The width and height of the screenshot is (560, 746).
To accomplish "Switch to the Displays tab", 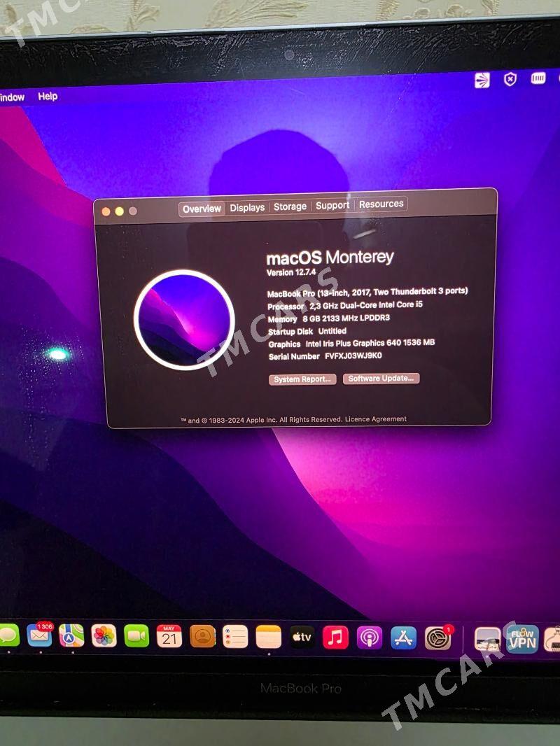I will 247,208.
